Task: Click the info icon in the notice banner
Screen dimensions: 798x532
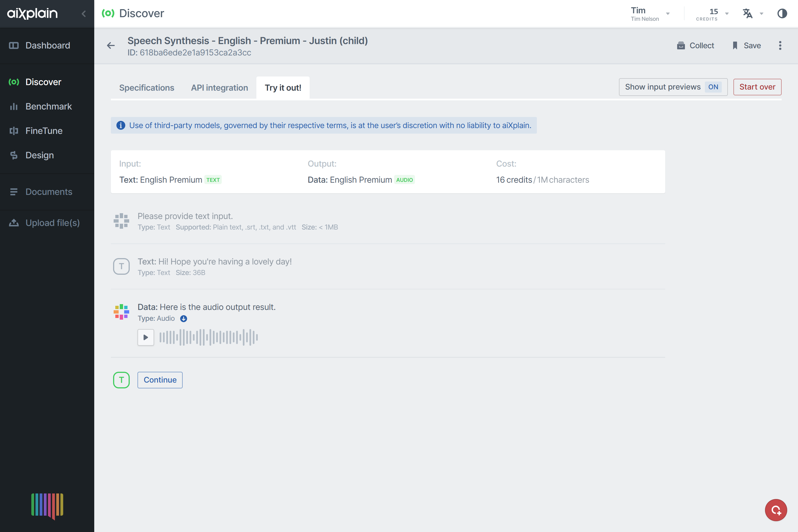Action: [x=121, y=125]
